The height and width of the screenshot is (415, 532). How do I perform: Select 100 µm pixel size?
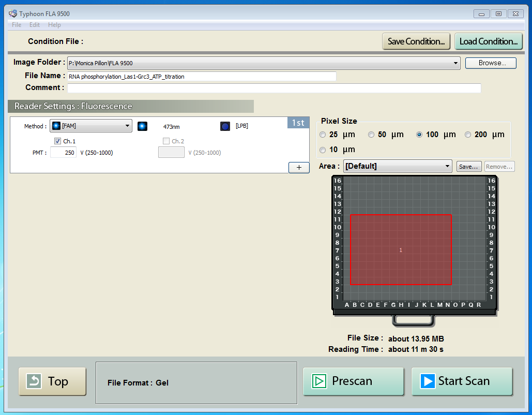click(419, 135)
